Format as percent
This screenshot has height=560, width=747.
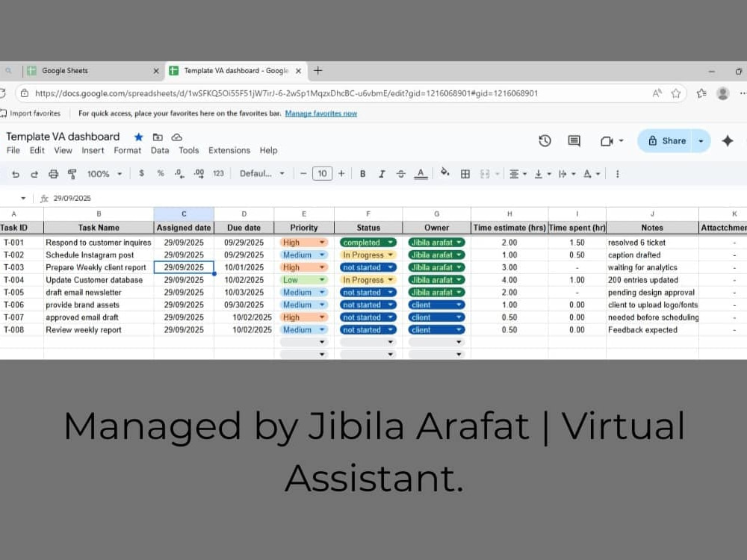161,174
